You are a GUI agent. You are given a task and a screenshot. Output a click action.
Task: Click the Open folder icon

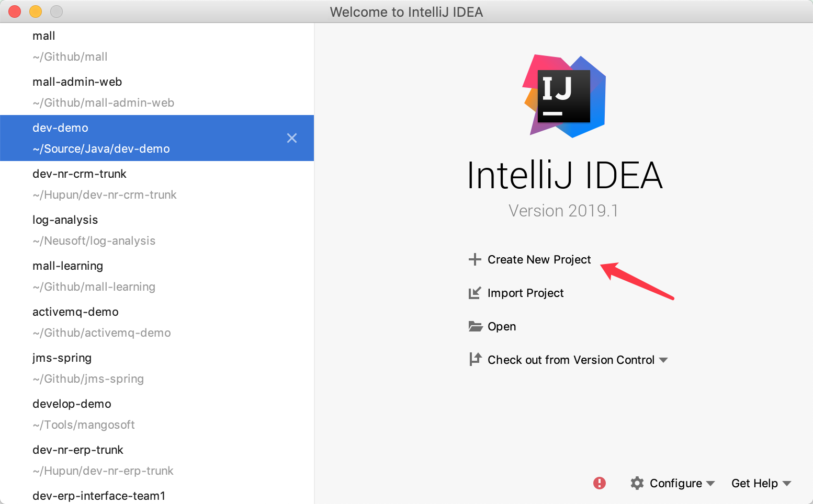point(475,326)
